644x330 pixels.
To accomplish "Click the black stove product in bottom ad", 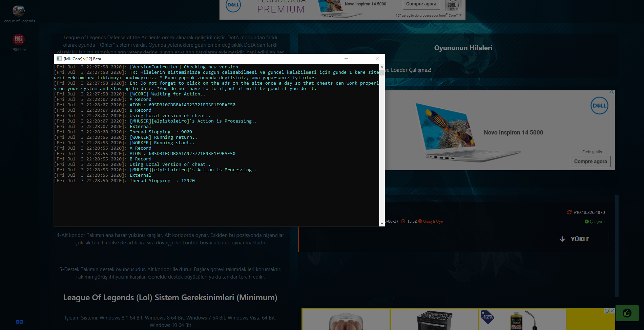I will (434, 320).
